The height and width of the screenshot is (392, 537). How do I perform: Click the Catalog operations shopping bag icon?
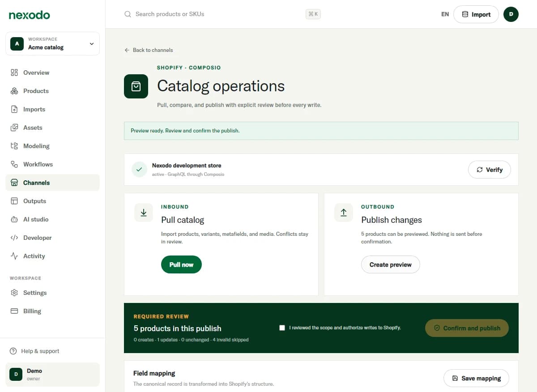[x=136, y=86]
